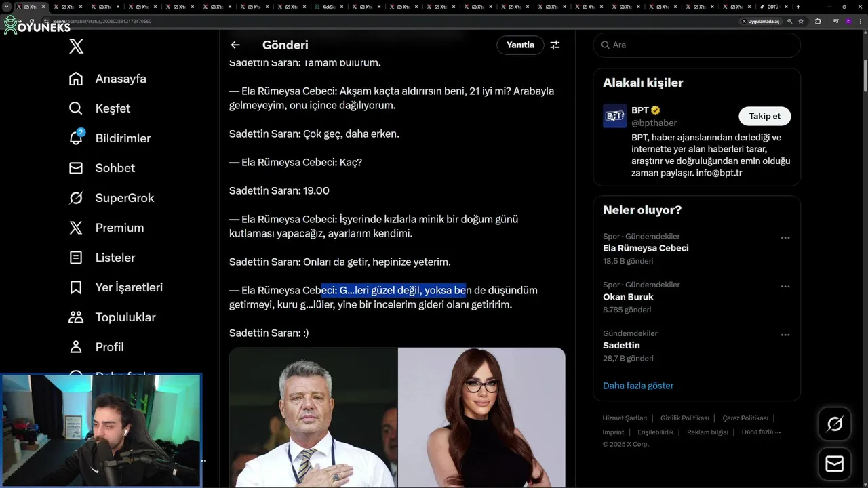The image size is (868, 488).
Task: Open browser extensions puzzle icon
Action: (x=818, y=22)
